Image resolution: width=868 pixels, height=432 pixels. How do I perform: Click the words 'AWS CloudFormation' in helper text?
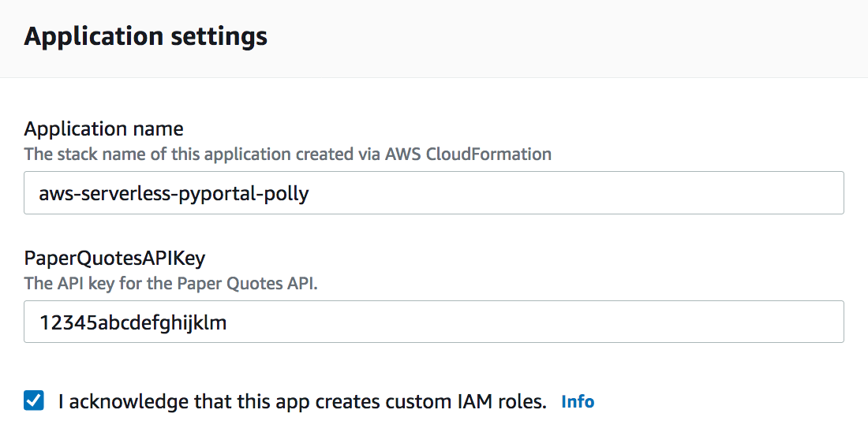tap(468, 154)
